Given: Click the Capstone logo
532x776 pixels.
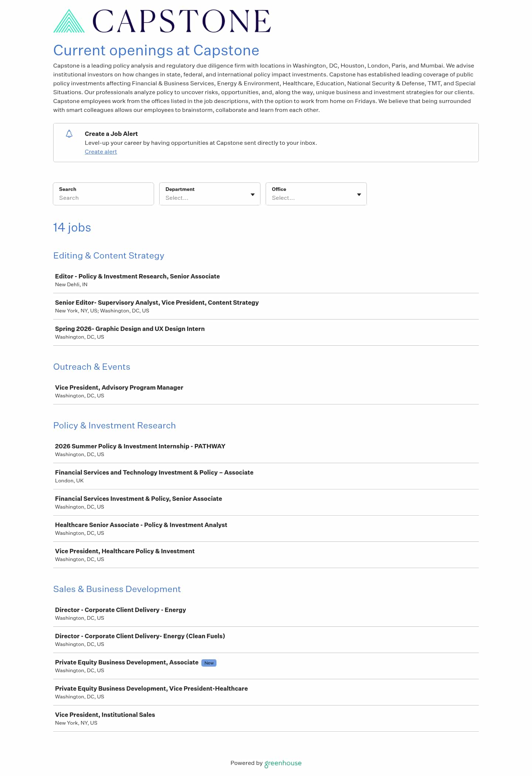Looking at the screenshot, I should 162,21.
